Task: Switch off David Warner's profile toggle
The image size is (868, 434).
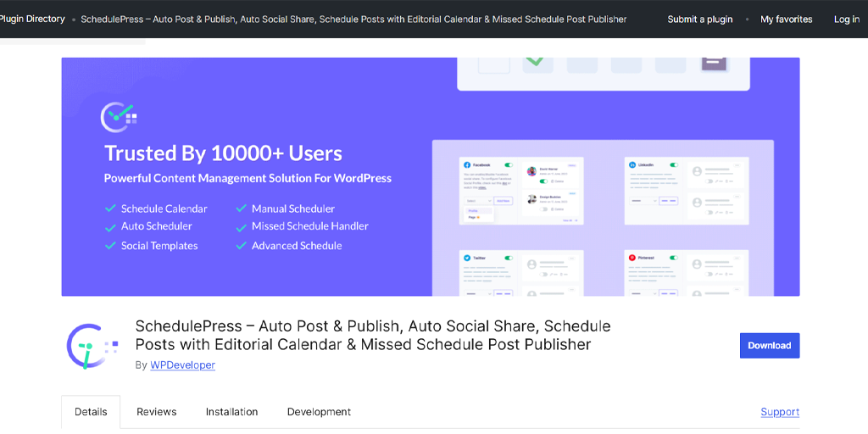Action: coord(543,181)
